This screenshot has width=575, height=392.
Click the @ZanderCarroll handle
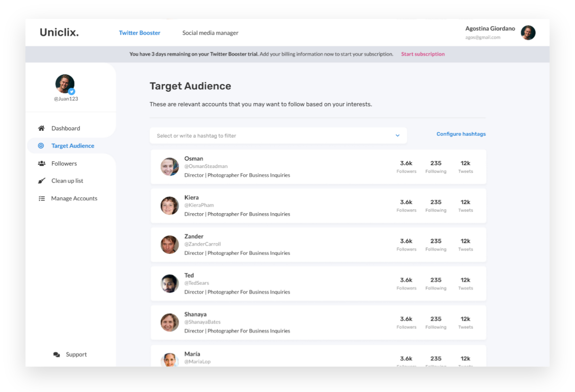pos(202,244)
